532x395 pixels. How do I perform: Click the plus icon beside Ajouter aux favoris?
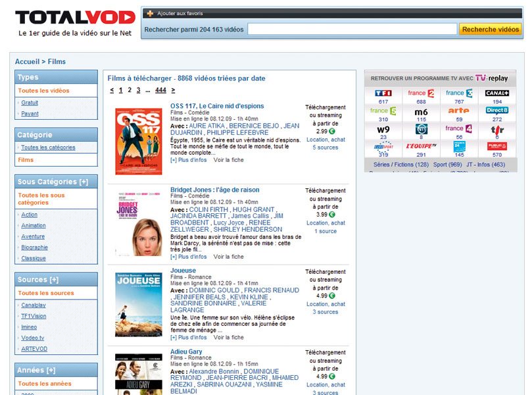pyautogui.click(x=150, y=14)
